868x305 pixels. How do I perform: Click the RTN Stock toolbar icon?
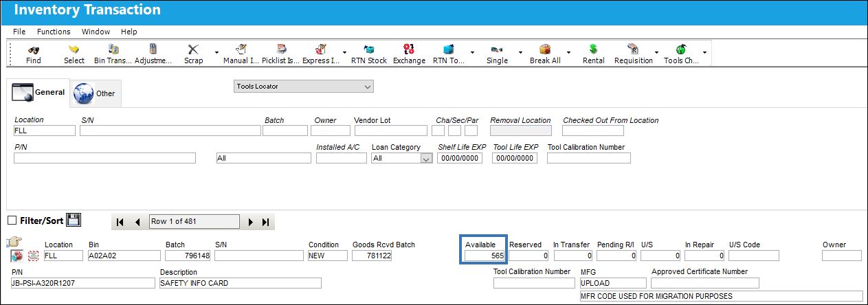[x=369, y=49]
